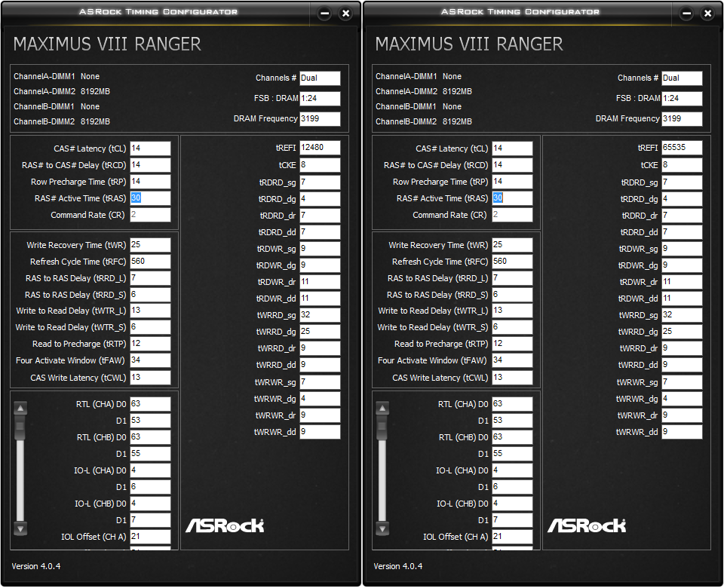
Task: Click scroll-up arrow in left window's RTL panel
Action: pyautogui.click(x=20, y=408)
